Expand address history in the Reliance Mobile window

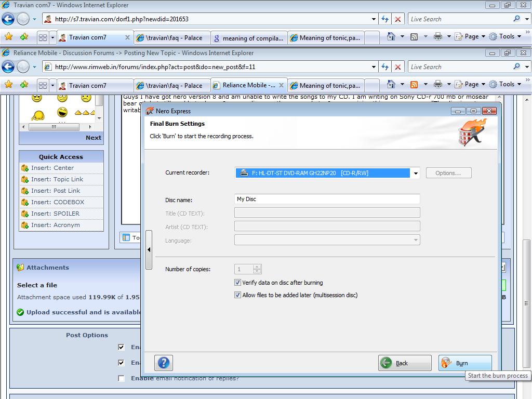coord(374,67)
